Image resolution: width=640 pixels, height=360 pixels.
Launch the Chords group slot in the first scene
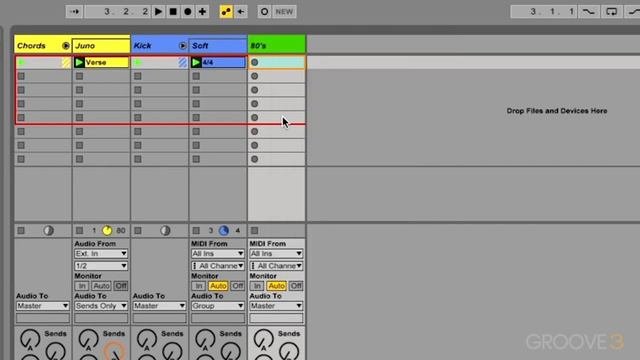point(21,62)
